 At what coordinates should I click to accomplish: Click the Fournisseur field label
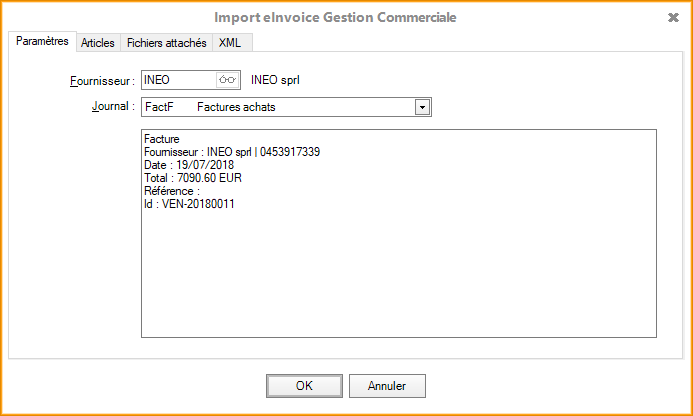[95, 81]
